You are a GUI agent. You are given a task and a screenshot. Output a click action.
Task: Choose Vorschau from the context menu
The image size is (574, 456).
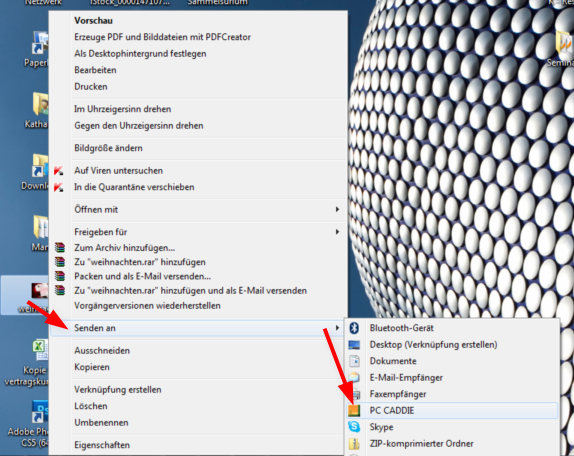[x=93, y=20]
